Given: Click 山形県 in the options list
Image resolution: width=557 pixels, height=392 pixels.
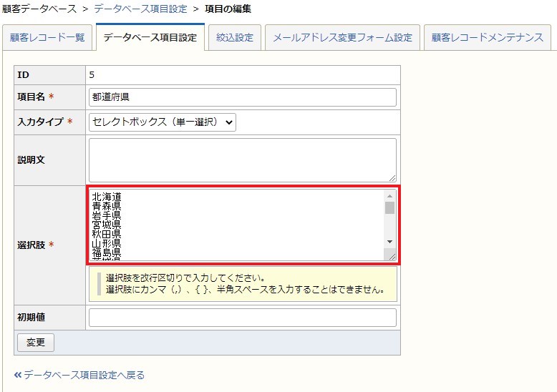Looking at the screenshot, I should pos(107,243).
